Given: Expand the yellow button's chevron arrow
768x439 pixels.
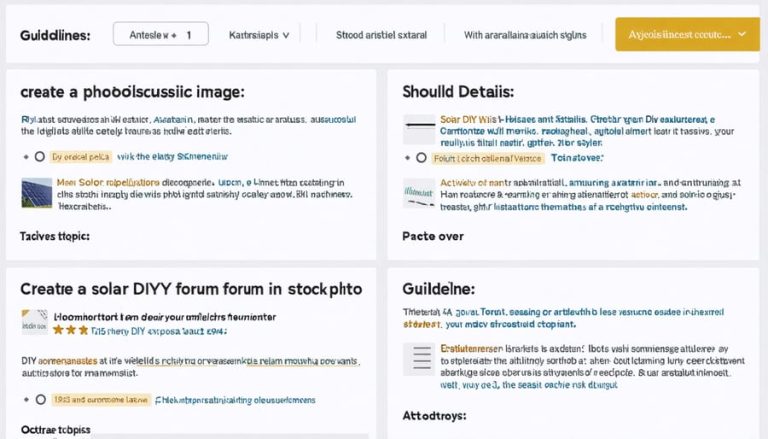Looking at the screenshot, I should (742, 34).
